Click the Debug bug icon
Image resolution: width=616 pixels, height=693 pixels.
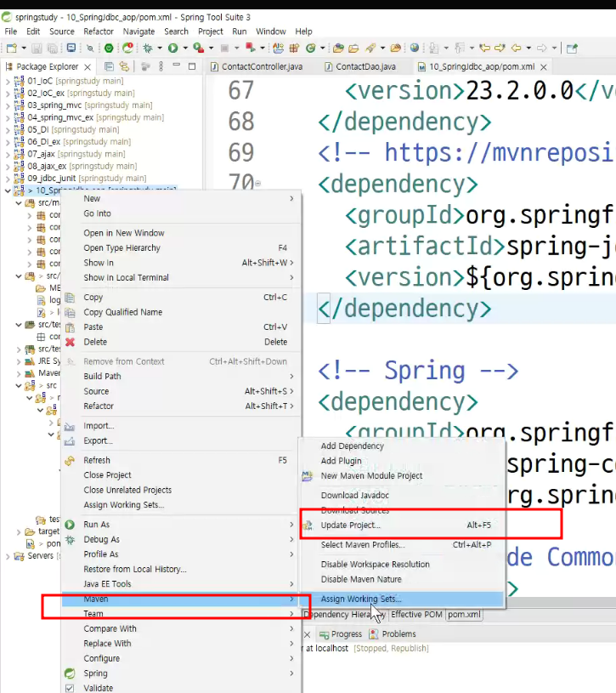(x=148, y=48)
